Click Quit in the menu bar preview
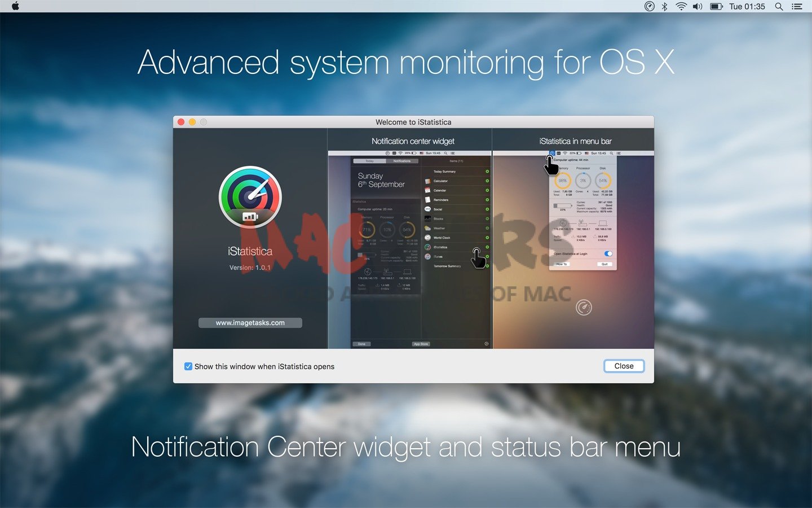Image resolution: width=812 pixels, height=508 pixels. click(604, 264)
